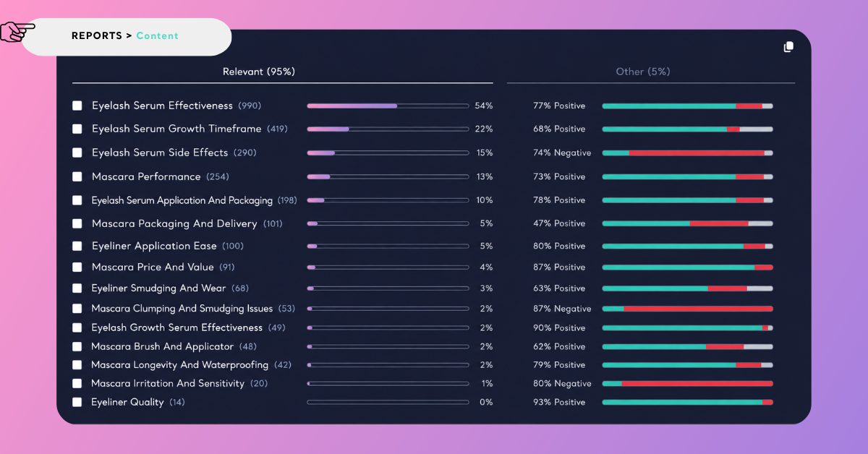Open the Eyelash Serum Growth Timeframe topic

tap(176, 129)
